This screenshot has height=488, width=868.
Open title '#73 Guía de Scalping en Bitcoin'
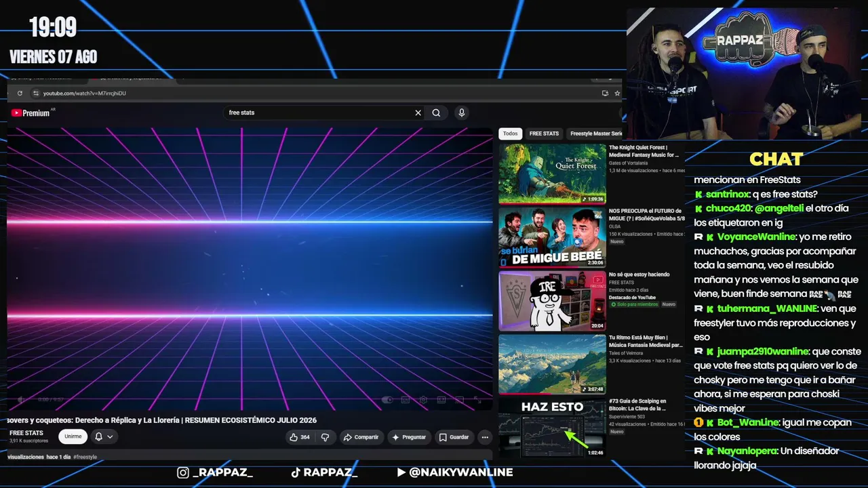coord(637,405)
